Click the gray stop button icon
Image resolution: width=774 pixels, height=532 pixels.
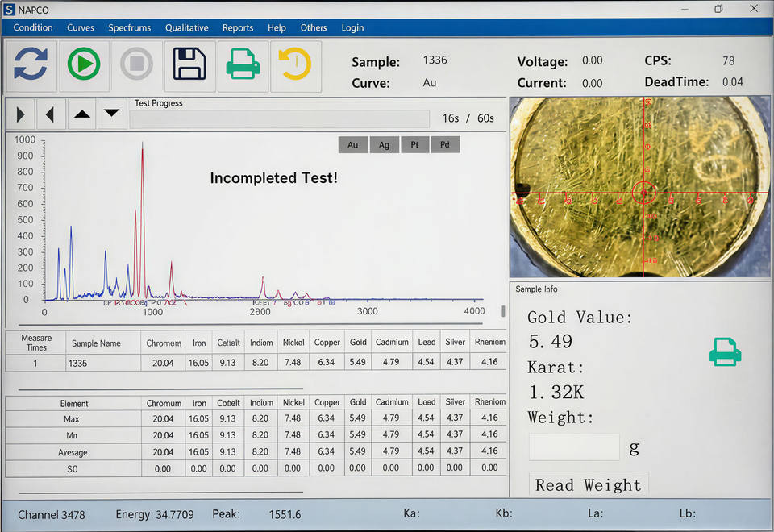point(136,64)
